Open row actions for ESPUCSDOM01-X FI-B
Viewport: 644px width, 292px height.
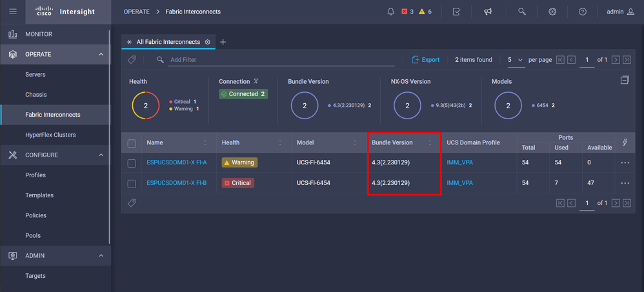625,183
